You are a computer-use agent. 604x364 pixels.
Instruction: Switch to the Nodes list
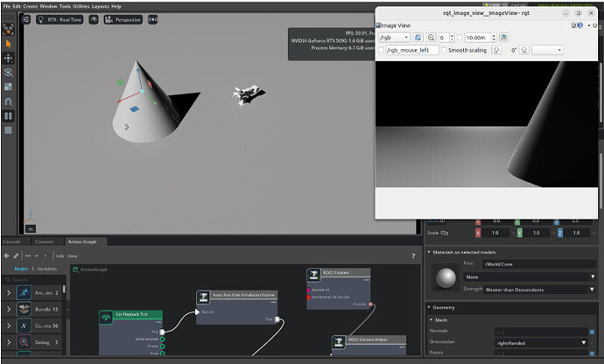click(21, 269)
